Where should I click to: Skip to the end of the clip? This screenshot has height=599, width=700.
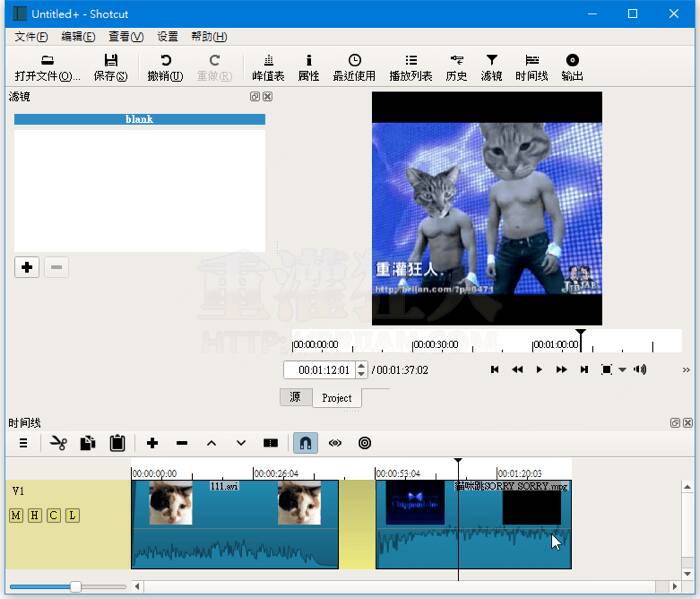coord(584,370)
